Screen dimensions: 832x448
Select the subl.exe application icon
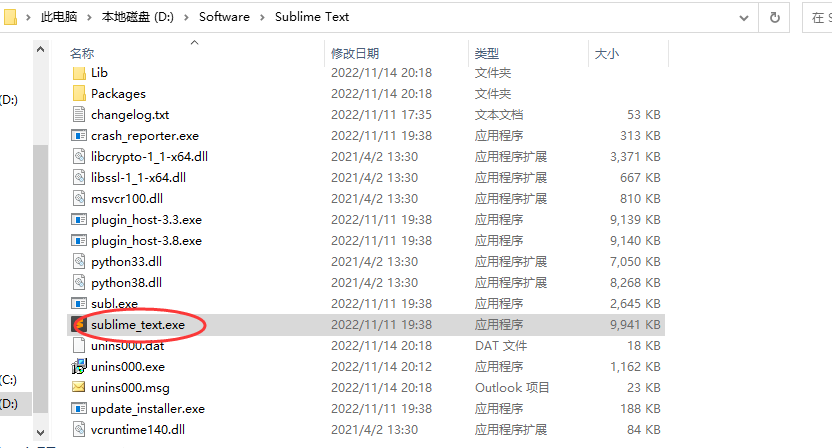[79, 304]
